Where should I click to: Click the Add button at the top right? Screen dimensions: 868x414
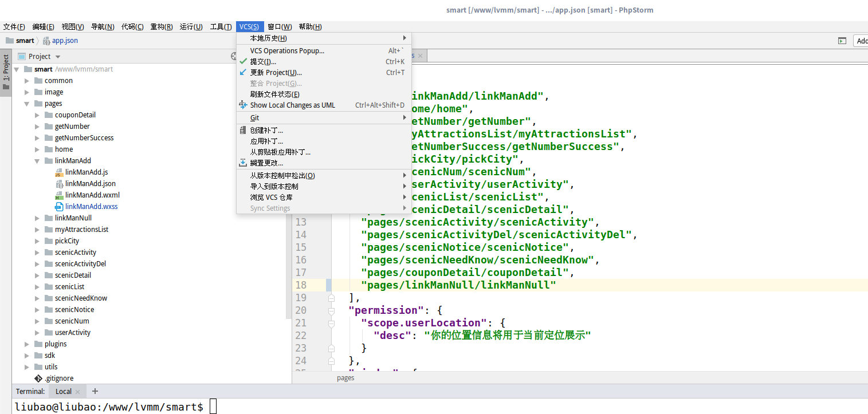tap(862, 41)
